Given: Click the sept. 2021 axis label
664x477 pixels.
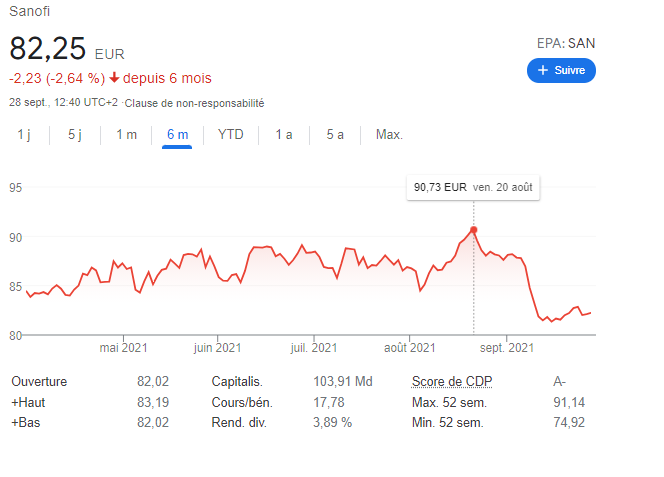Looking at the screenshot, I should [x=507, y=348].
